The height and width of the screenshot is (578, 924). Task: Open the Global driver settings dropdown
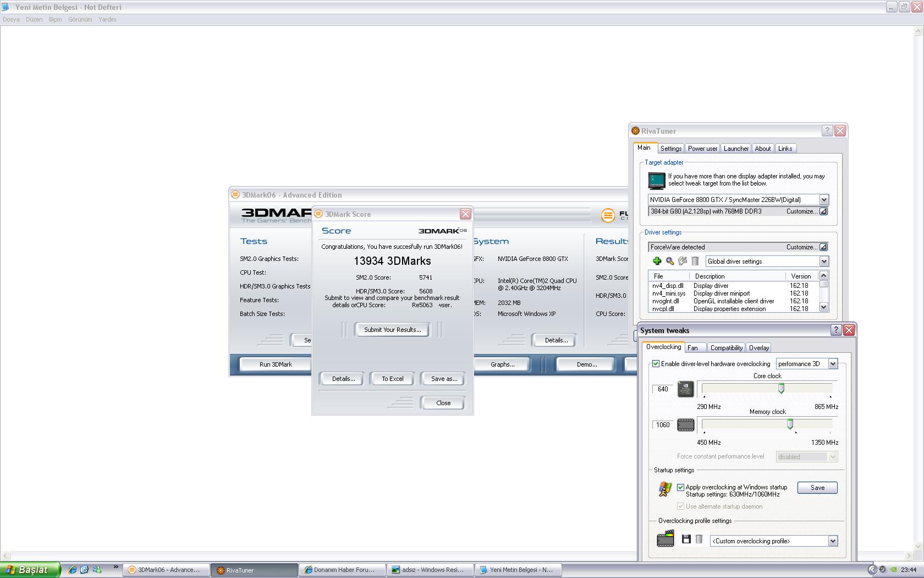click(x=824, y=261)
